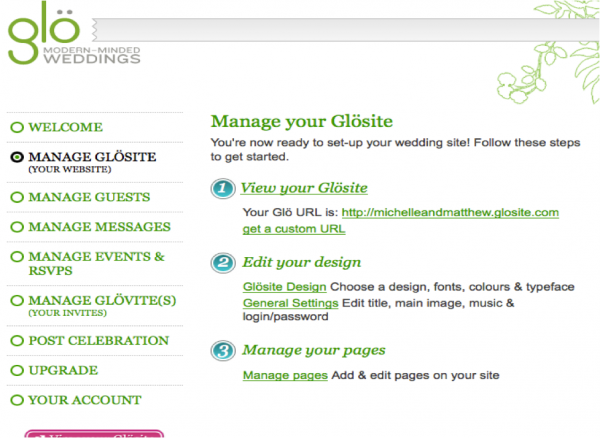Click the Manage pages link
Screen dimensions: 600x438
(x=285, y=375)
